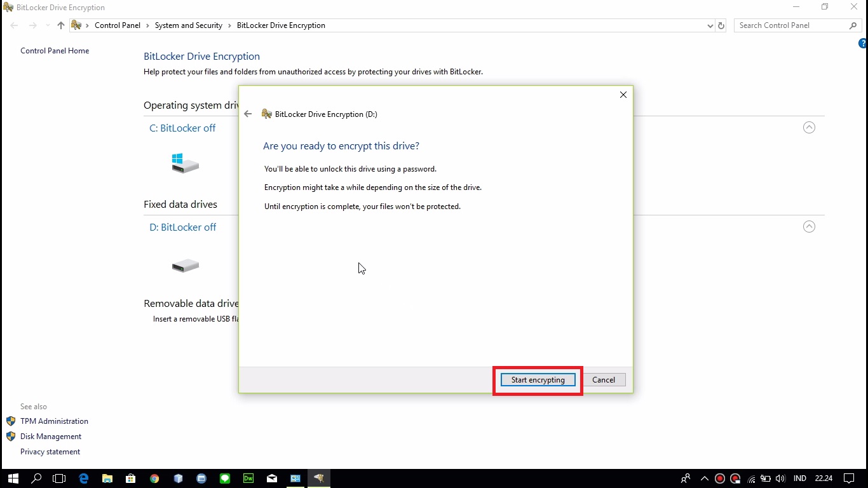This screenshot has width=868, height=488.
Task: Click the Control Panel breadcrumb
Action: point(118,25)
